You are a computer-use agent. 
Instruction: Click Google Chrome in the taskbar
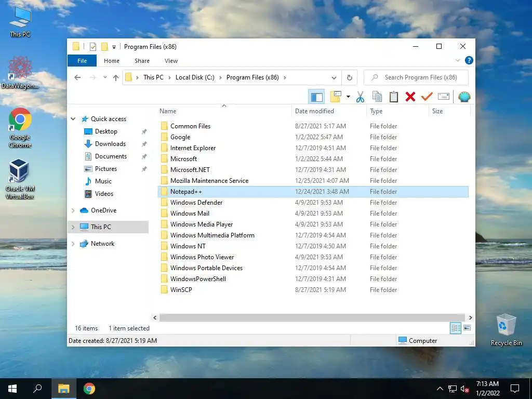point(89,389)
